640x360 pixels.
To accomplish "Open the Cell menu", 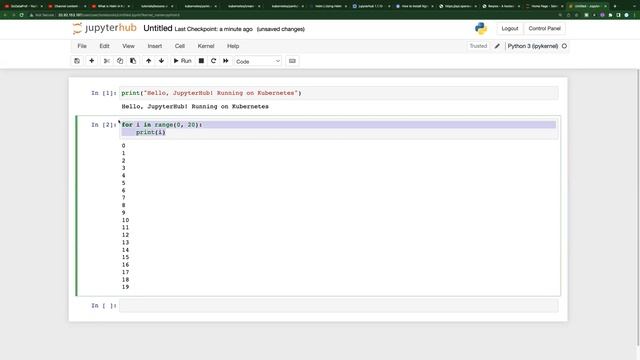I will (x=180, y=46).
